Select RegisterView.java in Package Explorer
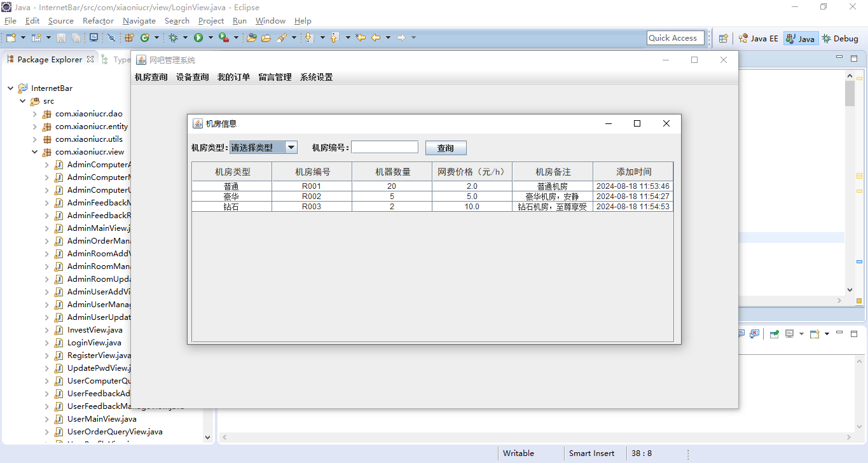The height and width of the screenshot is (463, 868). (x=99, y=356)
